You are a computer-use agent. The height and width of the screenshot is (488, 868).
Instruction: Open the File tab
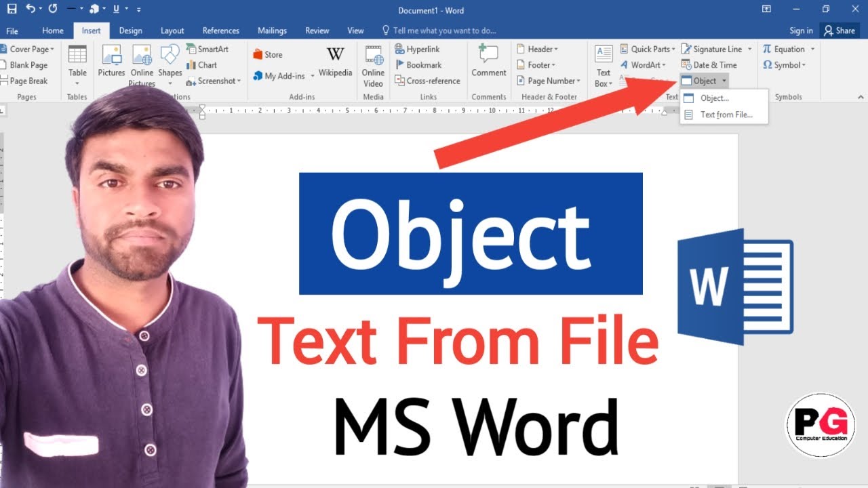coord(12,30)
